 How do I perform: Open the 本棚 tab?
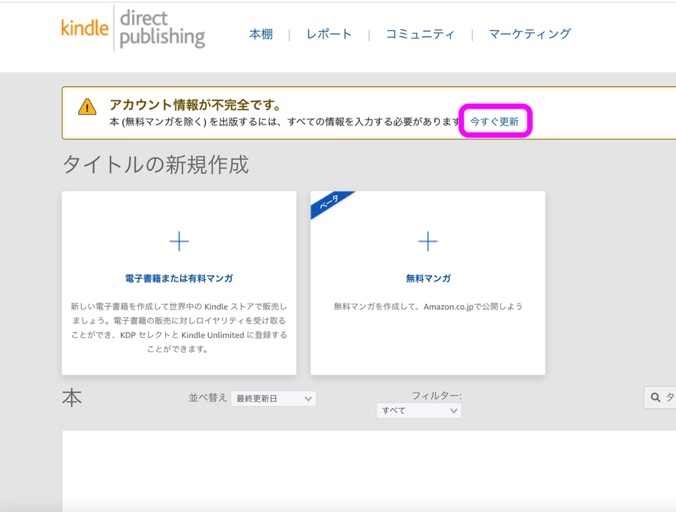[261, 34]
